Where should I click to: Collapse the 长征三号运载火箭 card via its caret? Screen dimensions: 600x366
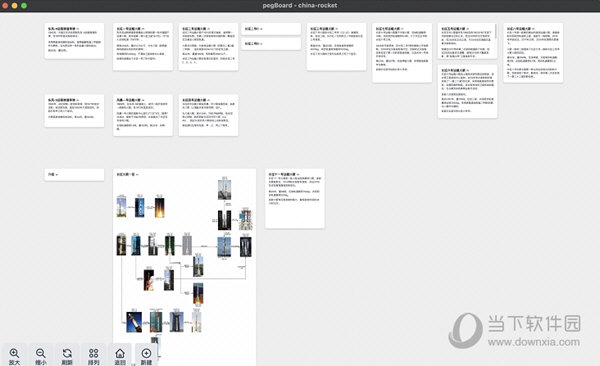click(337, 29)
